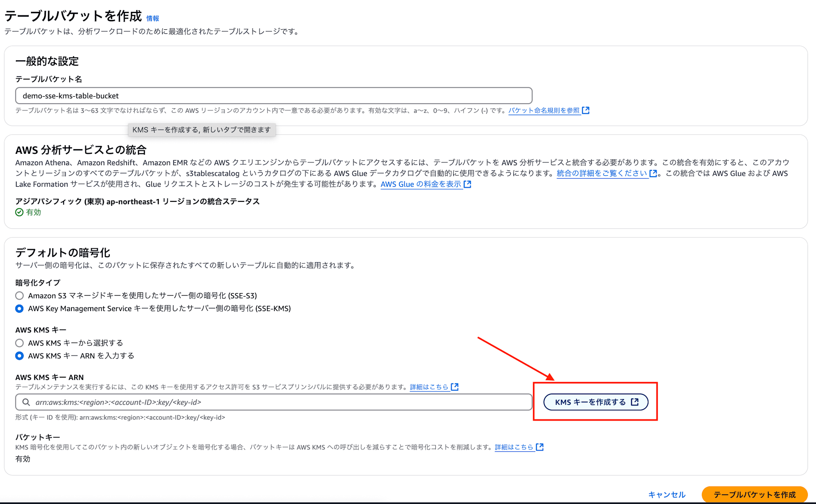Screen dimensions: 816x504
Task: Click external-link icon after AWS Glue の料金を表示
Action: point(468,184)
